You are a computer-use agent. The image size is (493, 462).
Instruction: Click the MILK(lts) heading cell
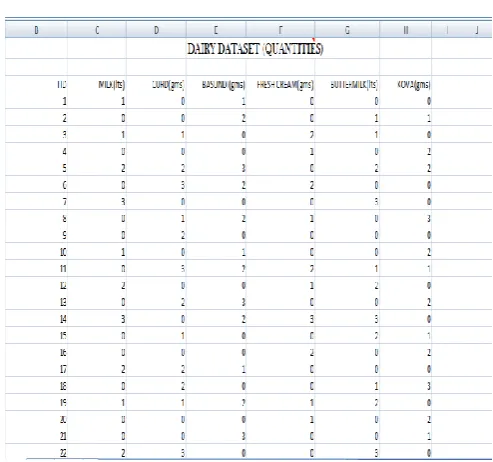pos(111,85)
